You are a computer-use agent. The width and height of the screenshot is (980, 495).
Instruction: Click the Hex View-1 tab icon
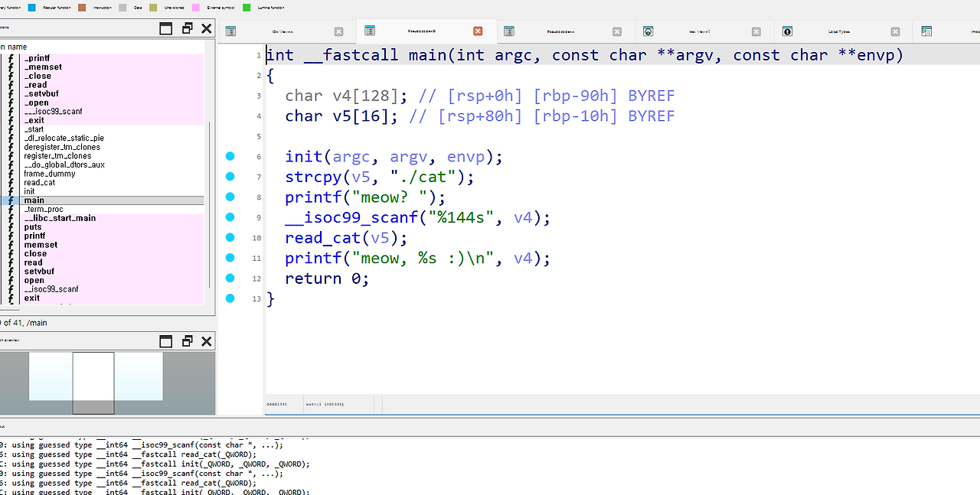[x=648, y=31]
